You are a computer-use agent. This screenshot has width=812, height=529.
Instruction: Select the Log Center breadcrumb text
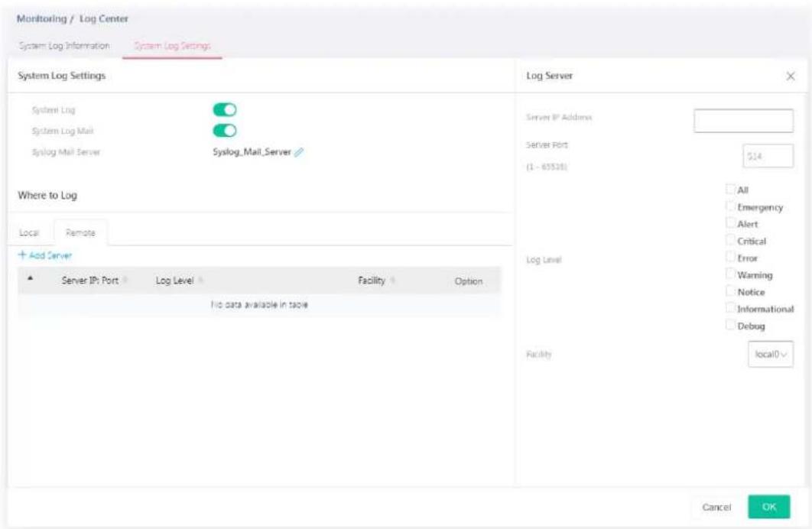click(103, 18)
